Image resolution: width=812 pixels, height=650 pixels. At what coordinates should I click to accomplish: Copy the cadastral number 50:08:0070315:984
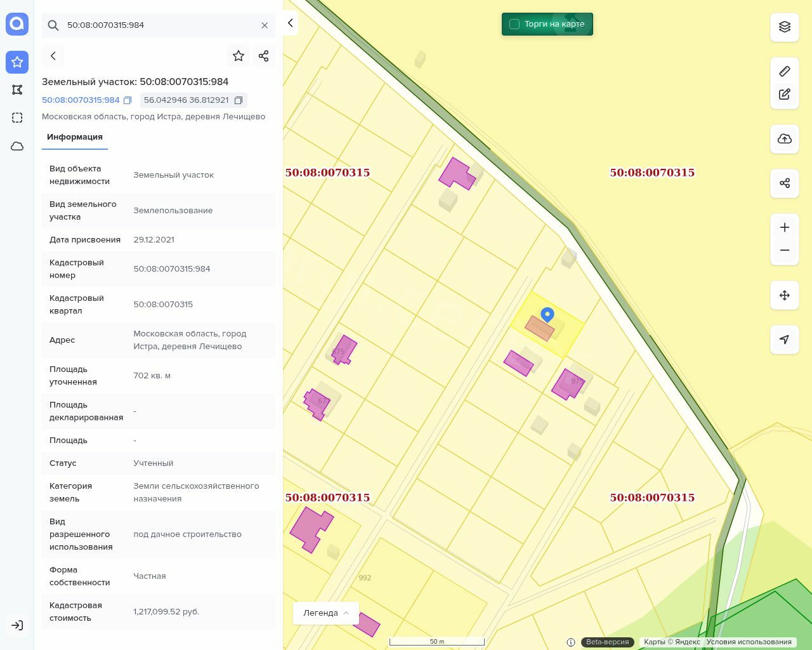point(128,100)
